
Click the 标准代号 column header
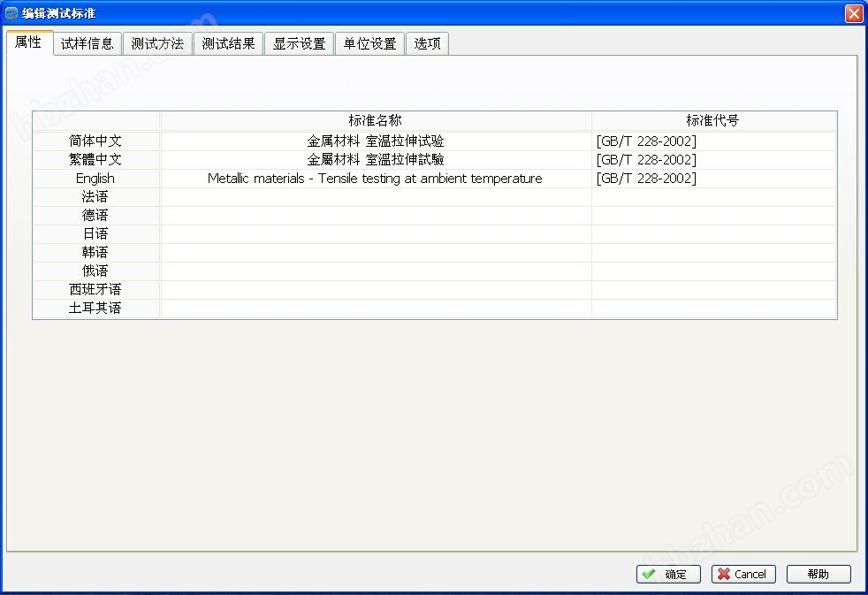[712, 121]
